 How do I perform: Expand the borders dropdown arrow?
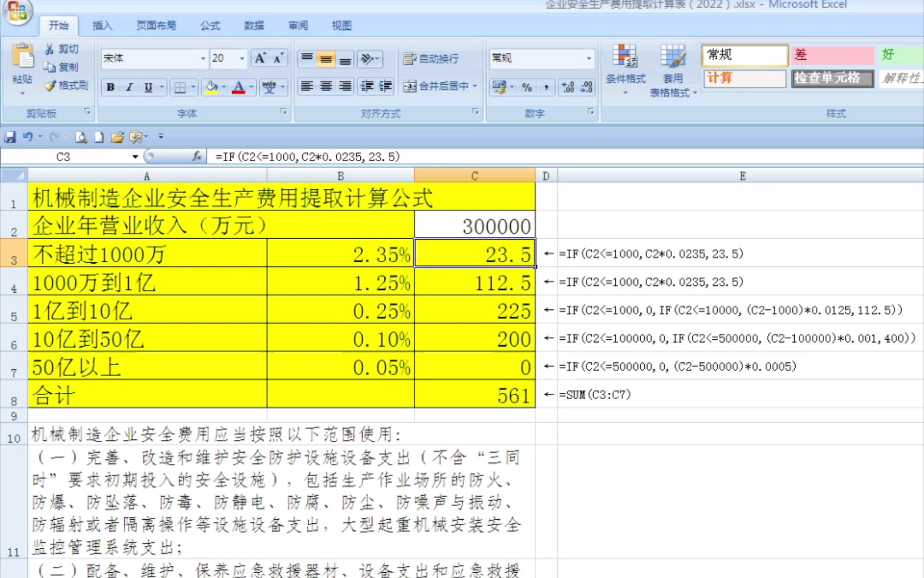(193, 87)
